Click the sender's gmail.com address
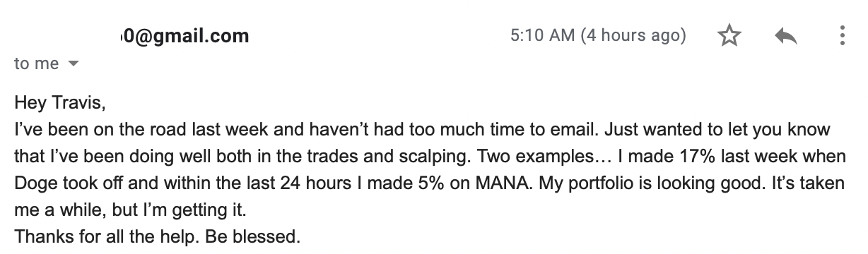This screenshot has width=868, height=254. [182, 35]
